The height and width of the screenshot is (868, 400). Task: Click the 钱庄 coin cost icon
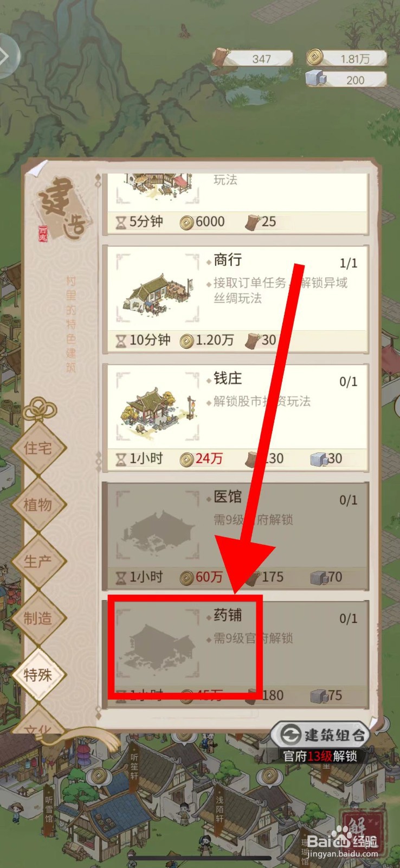click(x=186, y=460)
